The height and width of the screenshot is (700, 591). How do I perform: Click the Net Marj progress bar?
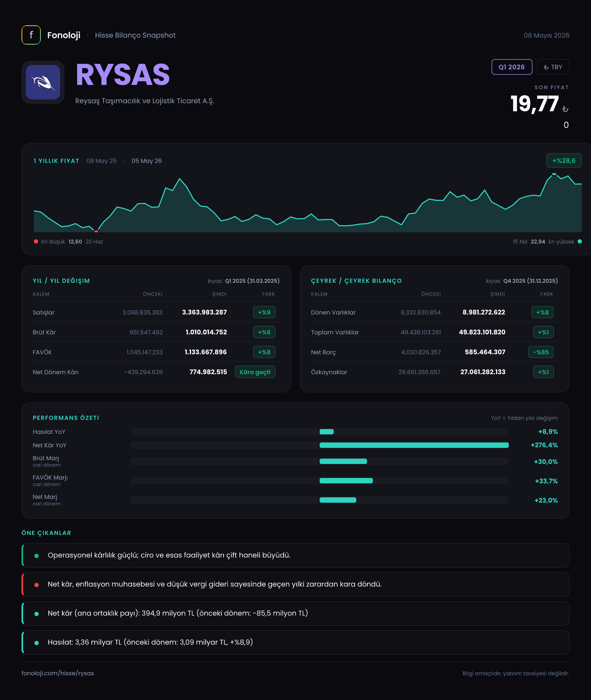pyautogui.click(x=320, y=500)
